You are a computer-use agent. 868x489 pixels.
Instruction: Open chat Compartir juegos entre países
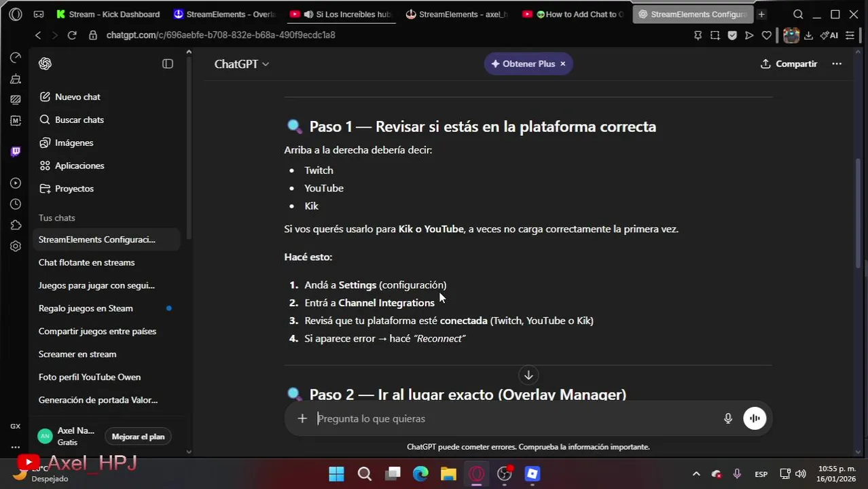(x=107, y=331)
